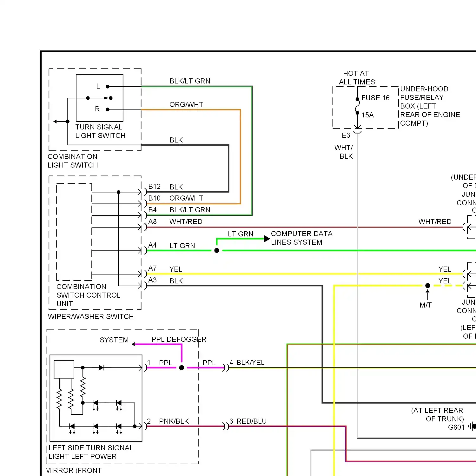Click the RED/BLU wire label at terminal 3
The height and width of the screenshot is (476, 476).
[x=252, y=421]
